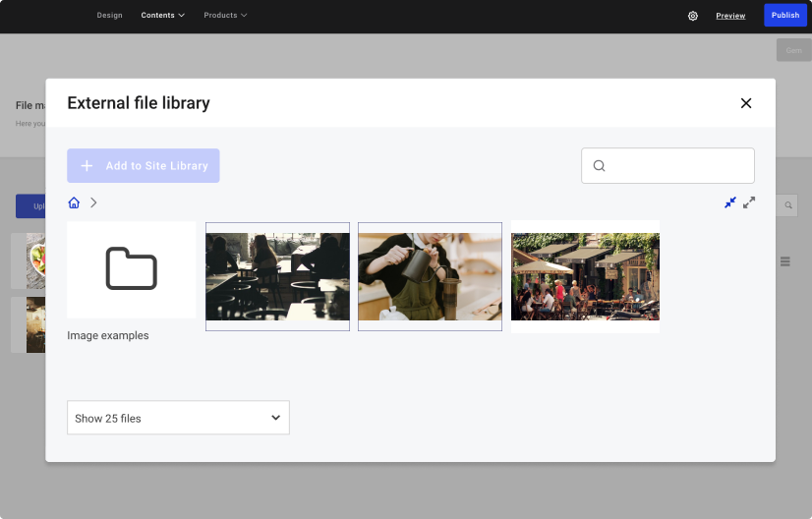Viewport: 812px width, 519px height.
Task: Enlarge thumbnails with the outward-arrows icon
Action: click(749, 202)
